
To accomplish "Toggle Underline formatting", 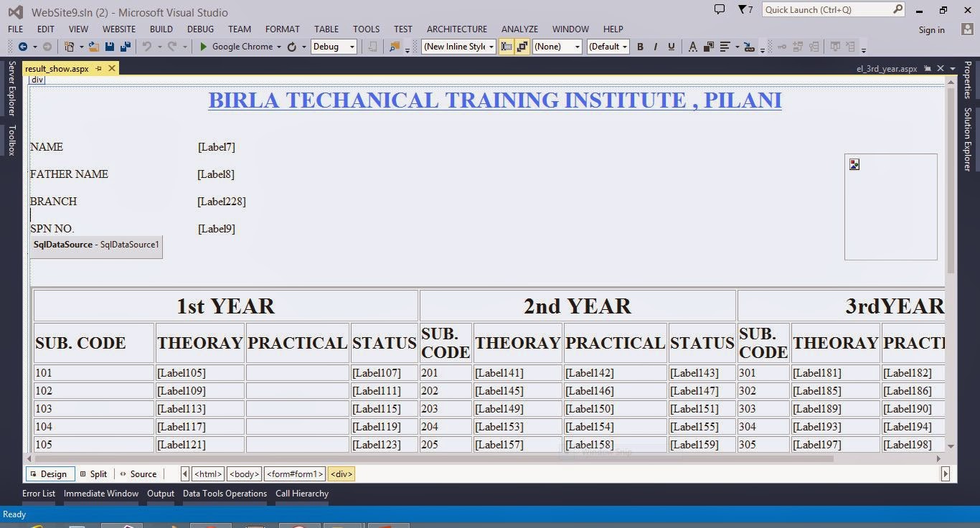I will point(672,47).
